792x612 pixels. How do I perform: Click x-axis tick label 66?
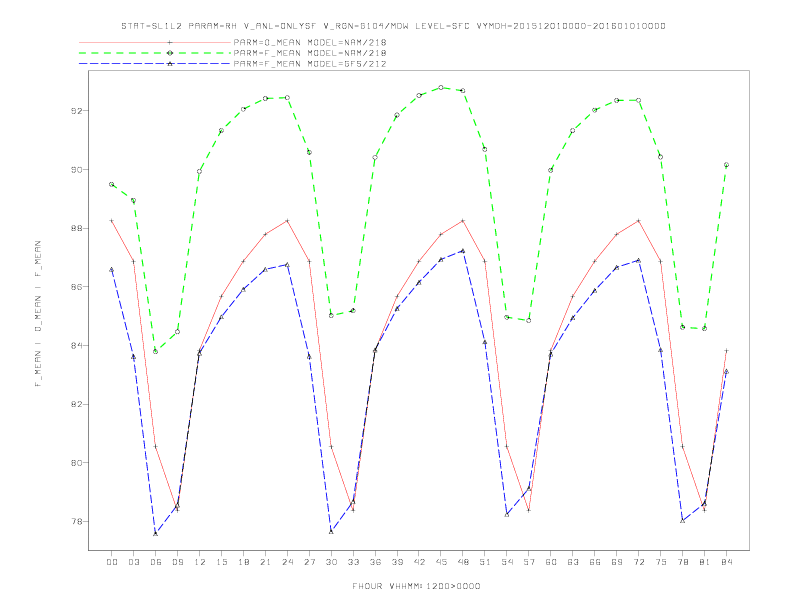[595, 562]
